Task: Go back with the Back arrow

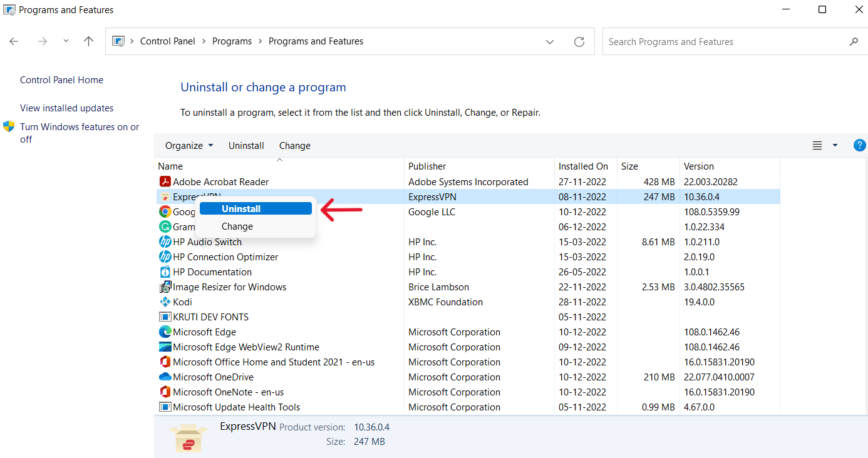Action: tap(14, 41)
